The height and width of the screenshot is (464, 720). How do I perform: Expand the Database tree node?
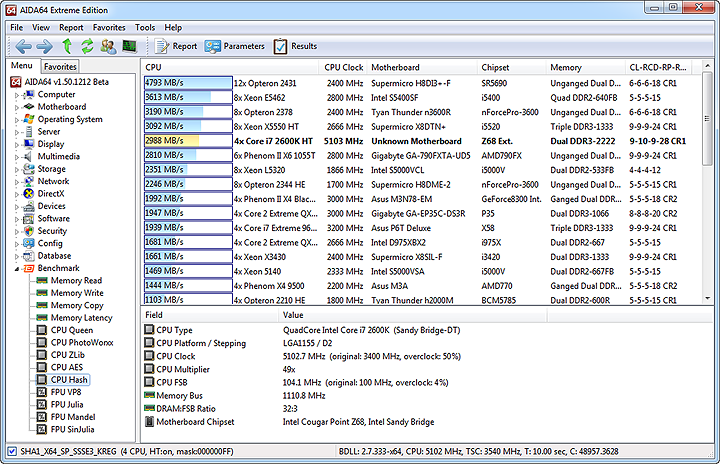click(17, 256)
